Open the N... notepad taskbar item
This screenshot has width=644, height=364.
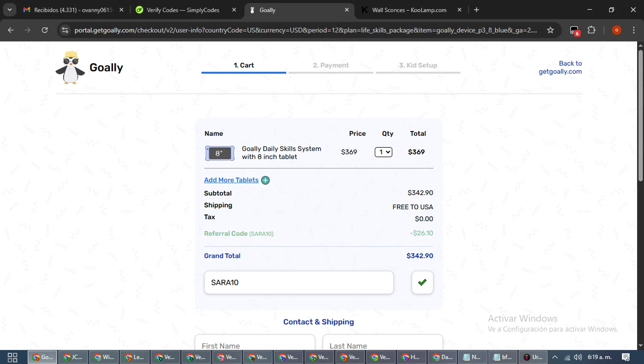point(472,357)
